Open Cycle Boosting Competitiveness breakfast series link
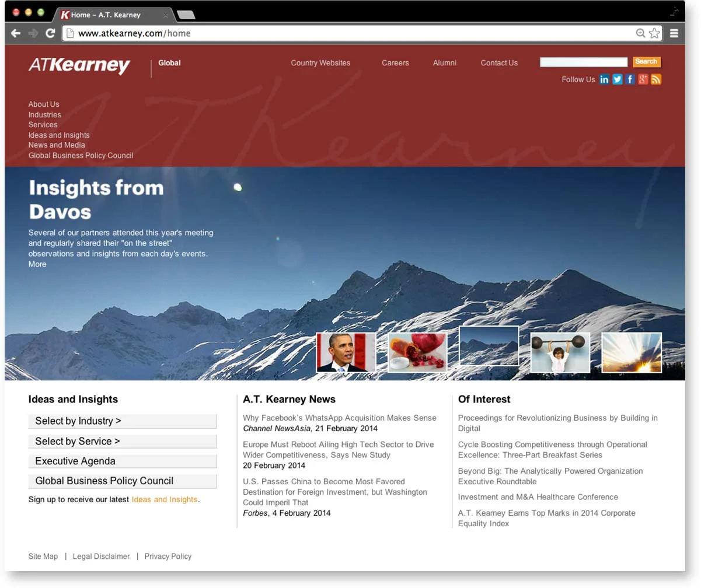 click(553, 450)
